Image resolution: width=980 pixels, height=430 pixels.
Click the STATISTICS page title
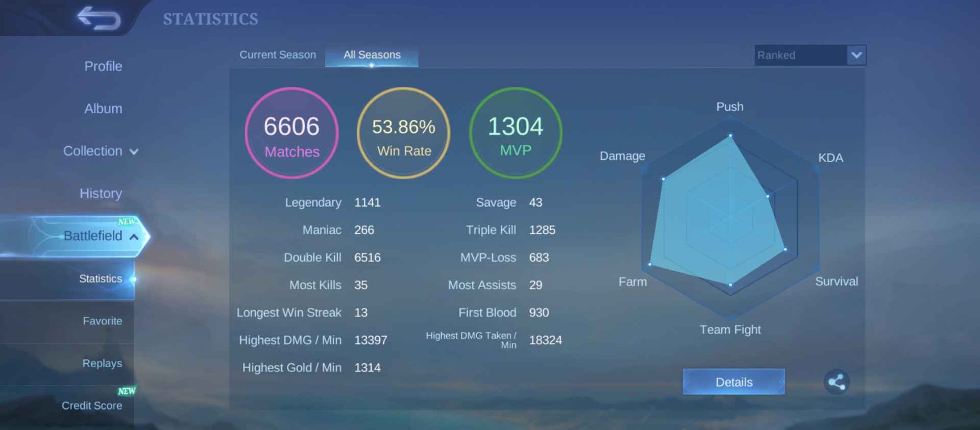click(210, 19)
